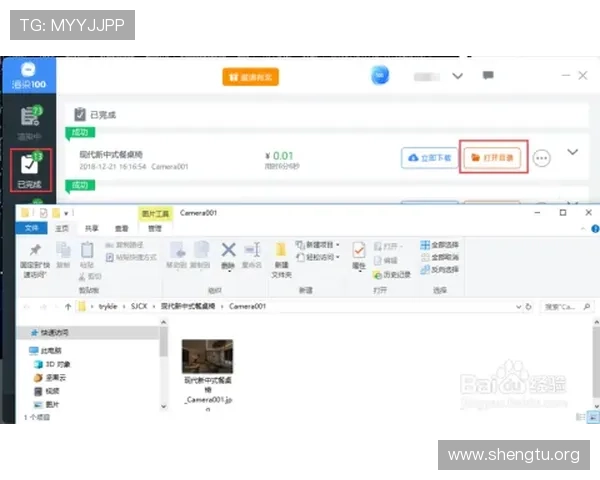The image size is (600, 480).
Task: Focus the Explorer search box
Action: [x=567, y=307]
